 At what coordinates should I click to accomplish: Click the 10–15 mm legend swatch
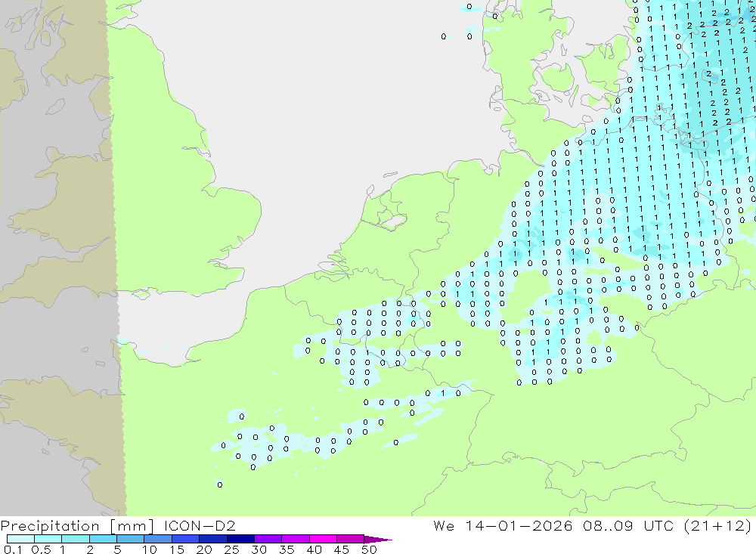click(158, 539)
